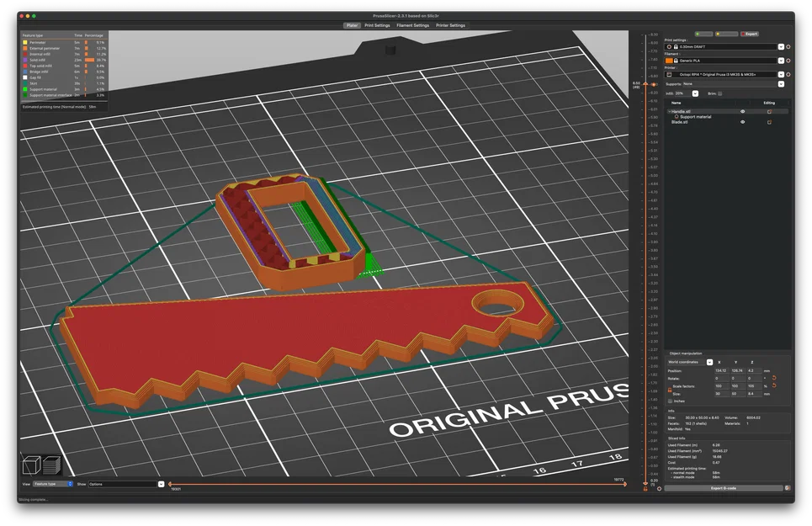The image size is (812, 526).
Task: Click the Top solid infill legend row
Action: [x=64, y=66]
